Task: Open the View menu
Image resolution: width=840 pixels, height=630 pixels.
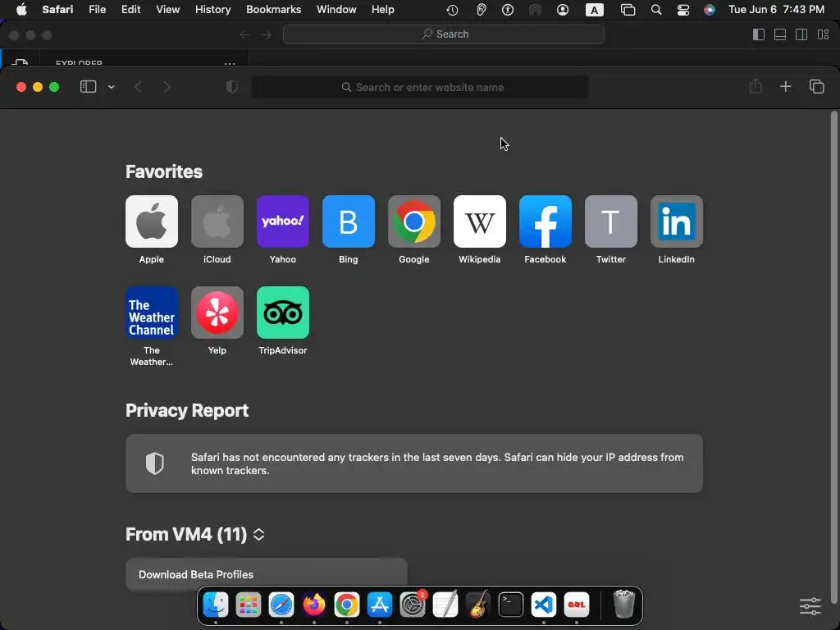Action: coord(167,10)
